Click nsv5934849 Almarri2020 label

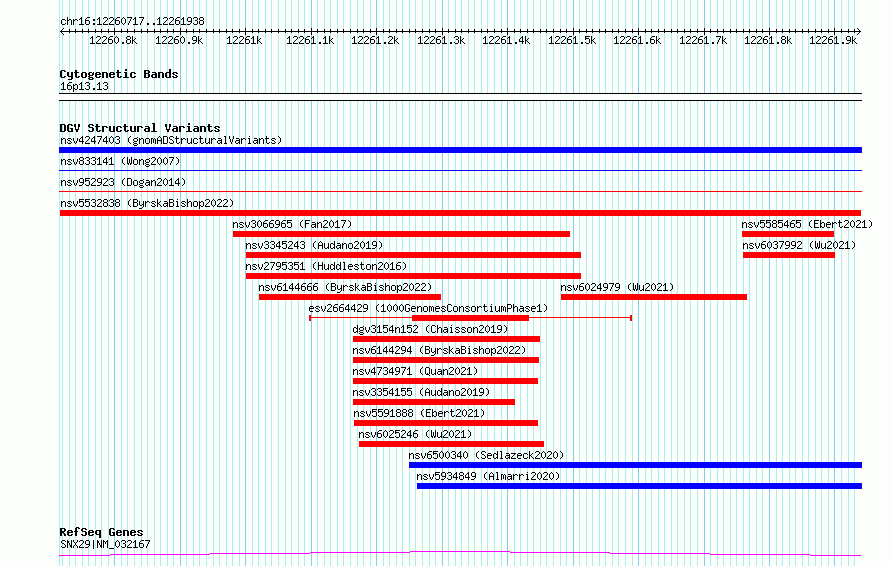pyautogui.click(x=488, y=476)
